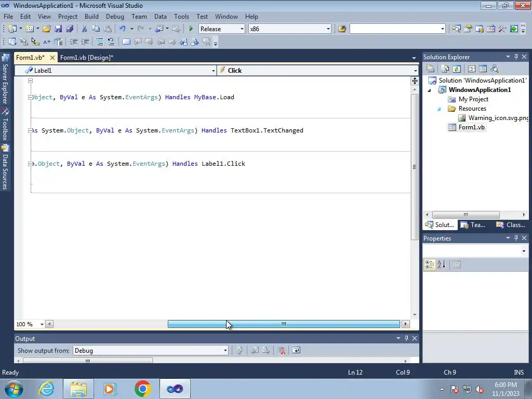Click the Navigate Backward icon
Image resolution: width=532 pixels, height=399 pixels.
click(x=159, y=29)
